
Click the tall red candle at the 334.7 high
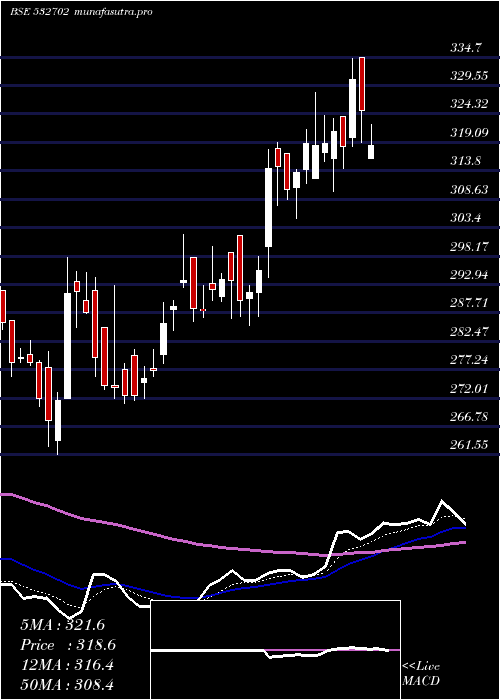tap(362, 84)
